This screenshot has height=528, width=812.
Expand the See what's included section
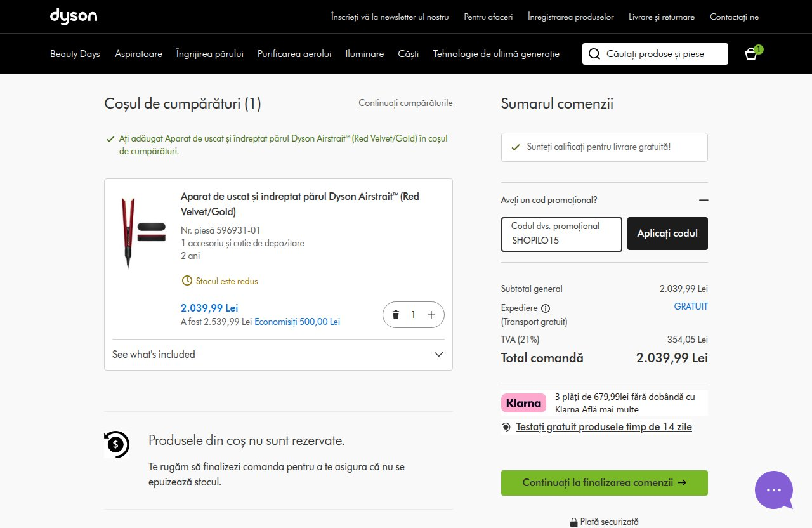pos(278,354)
